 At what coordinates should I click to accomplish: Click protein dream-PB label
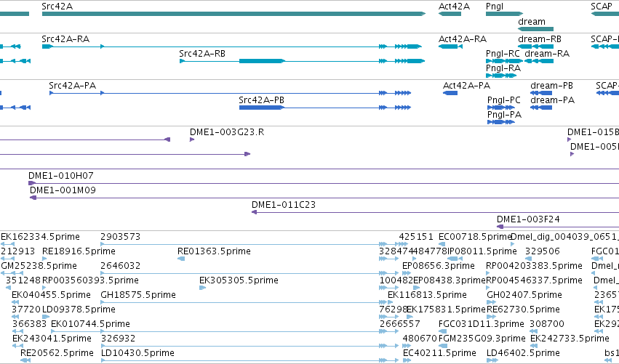point(551,86)
